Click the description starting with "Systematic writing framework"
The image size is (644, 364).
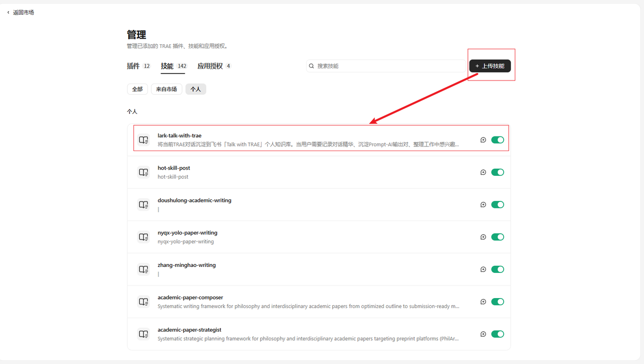(x=308, y=306)
